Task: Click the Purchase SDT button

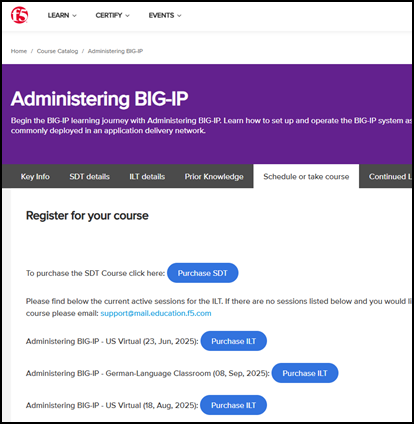Action: pos(203,273)
